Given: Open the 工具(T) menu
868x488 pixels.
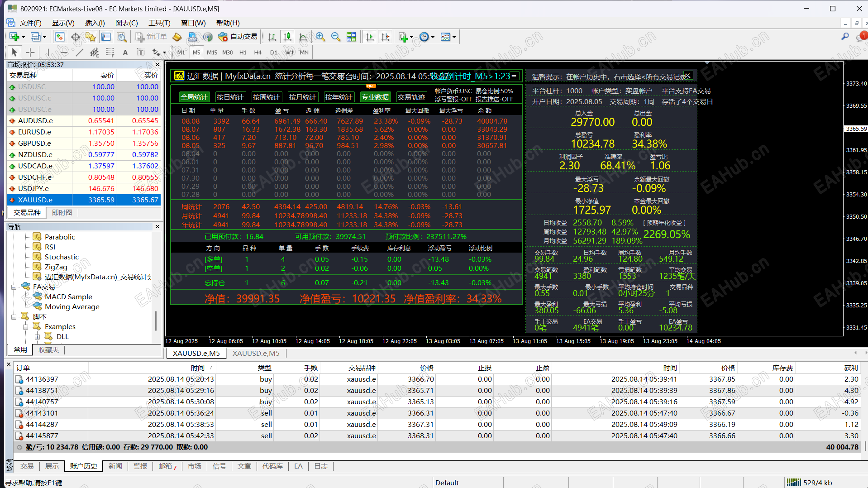Looking at the screenshot, I should point(159,23).
